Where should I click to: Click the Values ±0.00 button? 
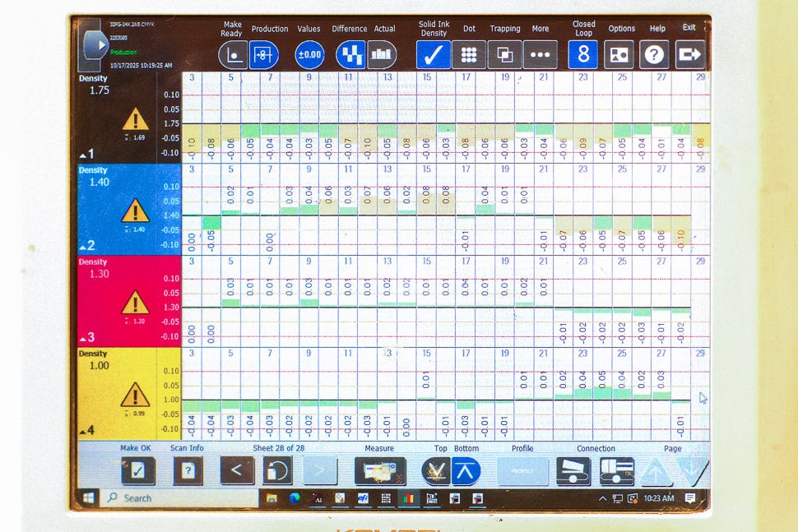point(309,55)
